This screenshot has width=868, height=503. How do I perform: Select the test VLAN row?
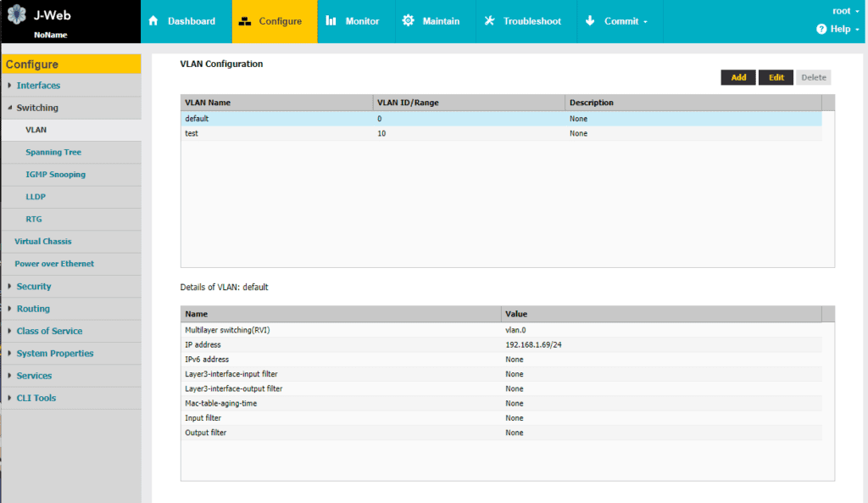coord(501,133)
